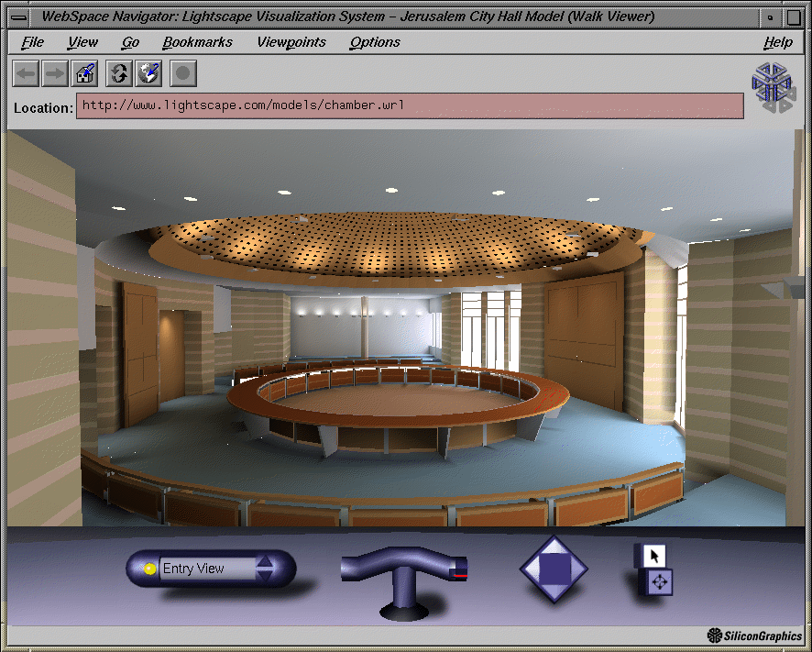Select the arrow pointer tool
Image resolution: width=812 pixels, height=652 pixels.
pyautogui.click(x=654, y=556)
